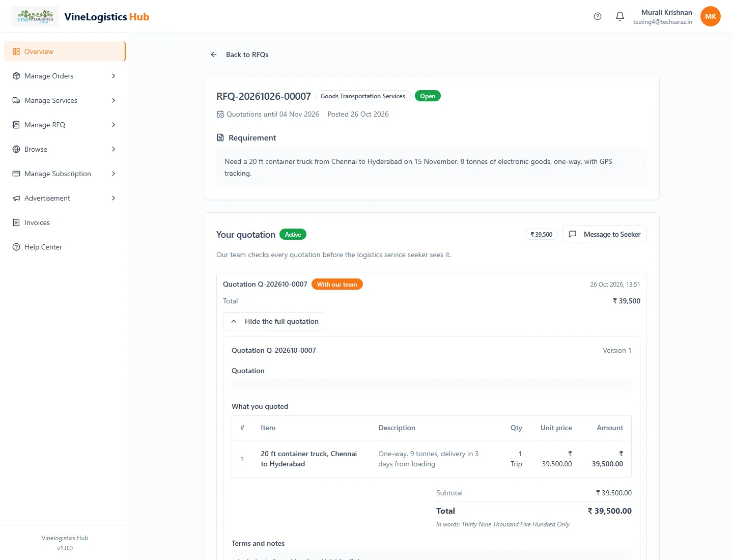The image size is (733, 560).
Task: Open Help Center from the sidebar
Action: tap(65, 247)
